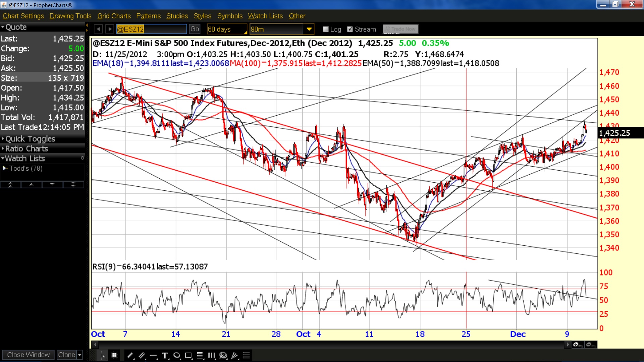Collapse the Quote panel
The width and height of the screenshot is (644, 362).
click(x=13, y=27)
